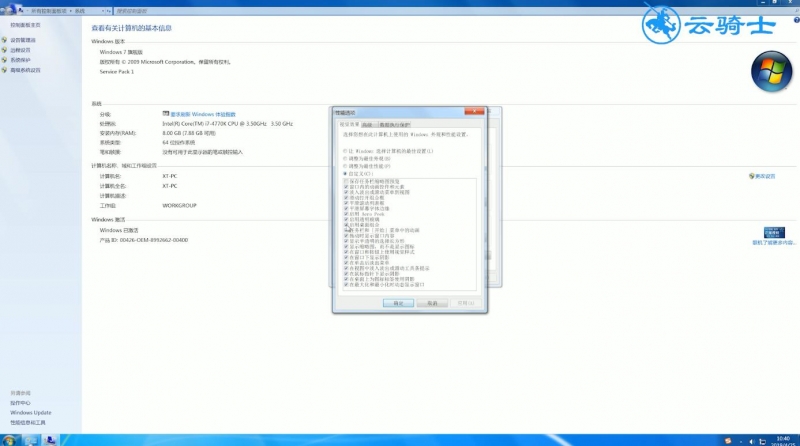Screen dimensions: 800x446
Task: Select the 自定义 radio button
Action: pos(345,174)
